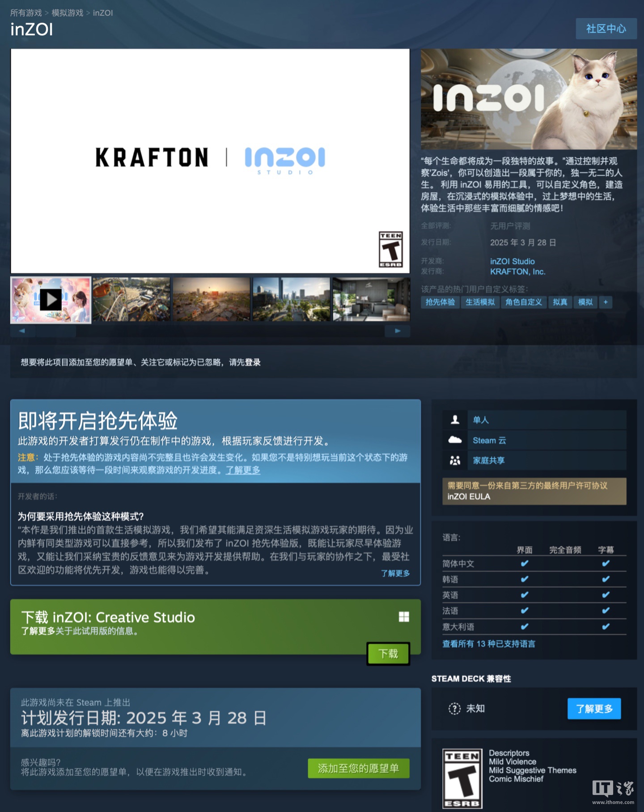Select the 抢先体验 tag
Viewport: 644px width, 812px height.
[440, 302]
